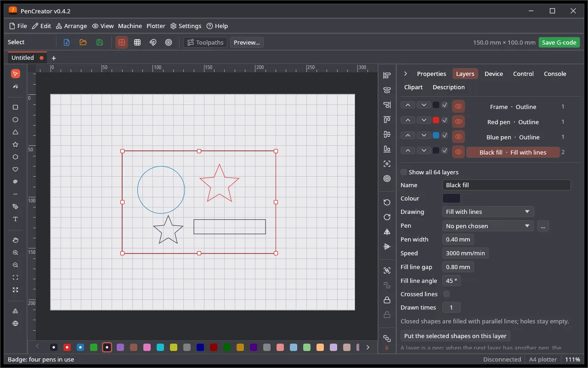Align selection to left edges

coord(387,75)
